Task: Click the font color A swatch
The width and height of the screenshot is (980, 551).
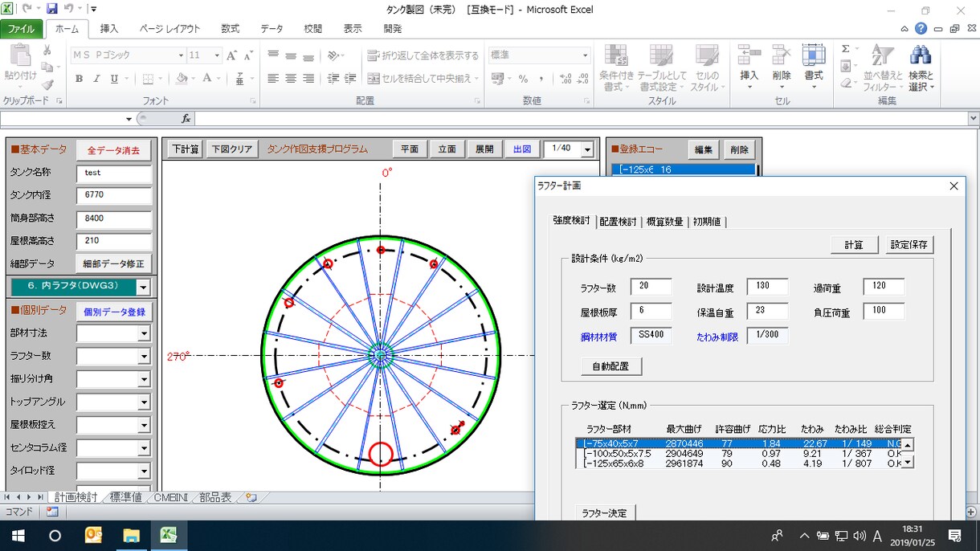Action: [x=207, y=79]
